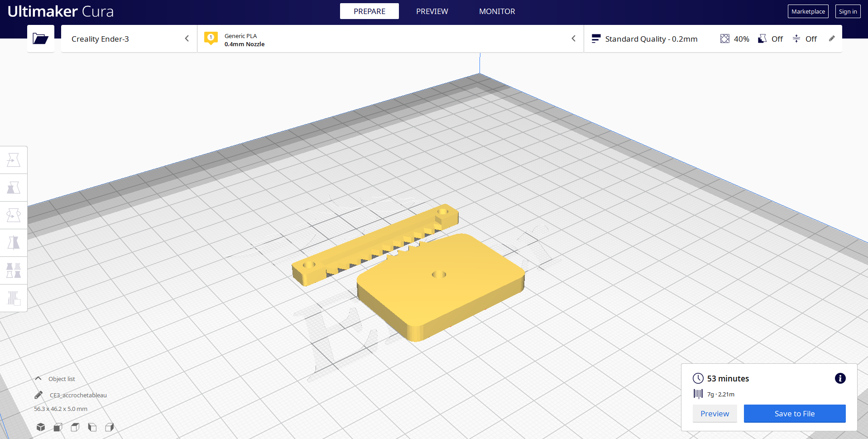Open file with the folder icon
Screen dimensions: 868x439
point(40,39)
